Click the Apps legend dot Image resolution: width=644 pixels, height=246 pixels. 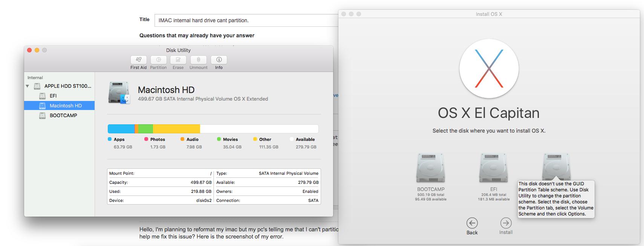110,139
